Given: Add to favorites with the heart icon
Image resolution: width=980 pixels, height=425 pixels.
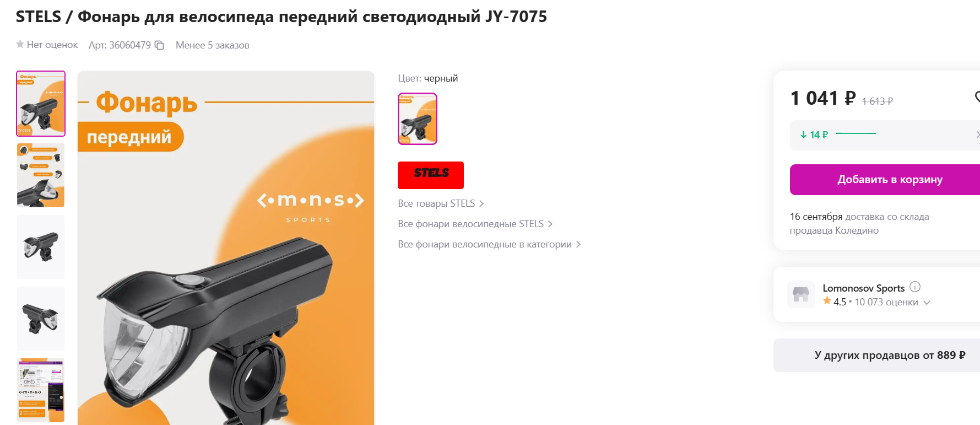Looking at the screenshot, I should (977, 97).
